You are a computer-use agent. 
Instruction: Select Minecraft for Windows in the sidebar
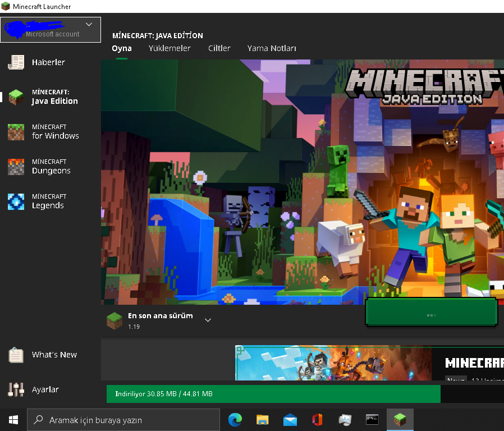tap(51, 132)
